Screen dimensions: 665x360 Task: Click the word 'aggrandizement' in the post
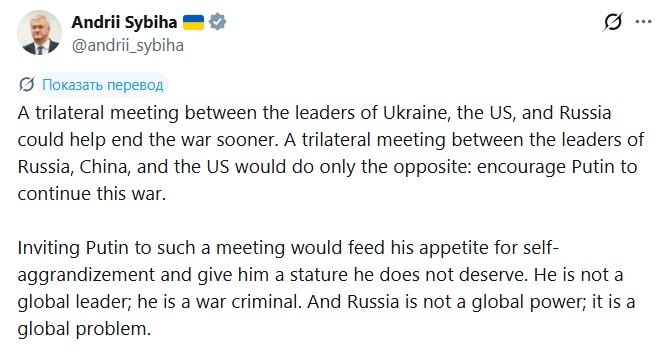click(x=86, y=275)
